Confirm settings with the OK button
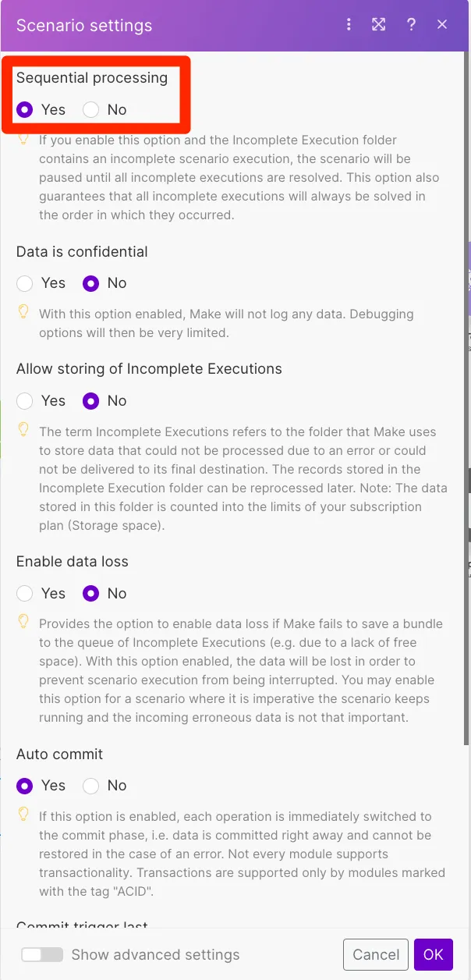This screenshot has height=980, width=471. 433,954
